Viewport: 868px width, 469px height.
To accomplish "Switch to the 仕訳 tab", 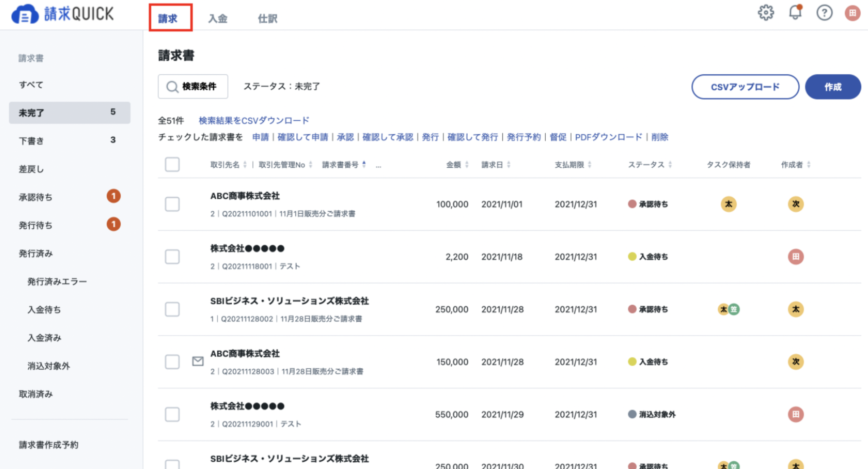I will [x=267, y=18].
